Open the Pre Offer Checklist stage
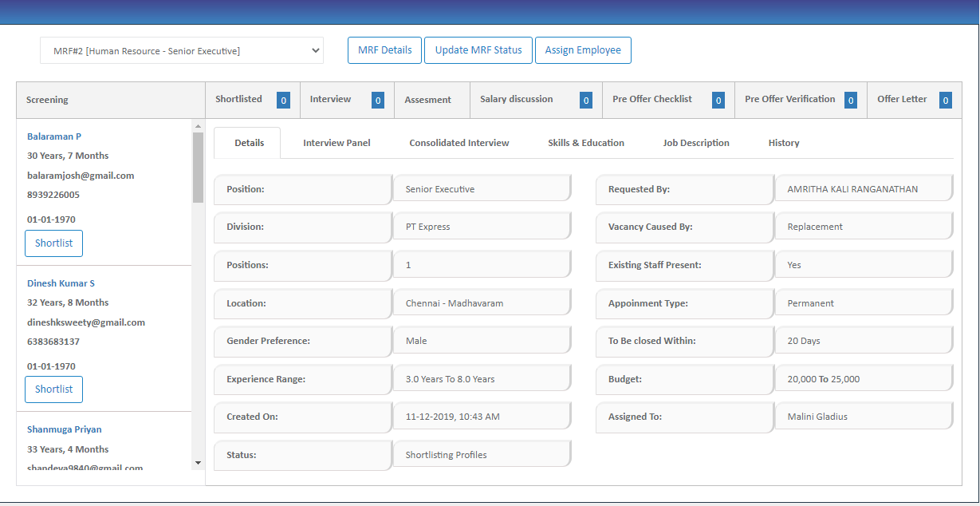980x506 pixels. pos(651,99)
